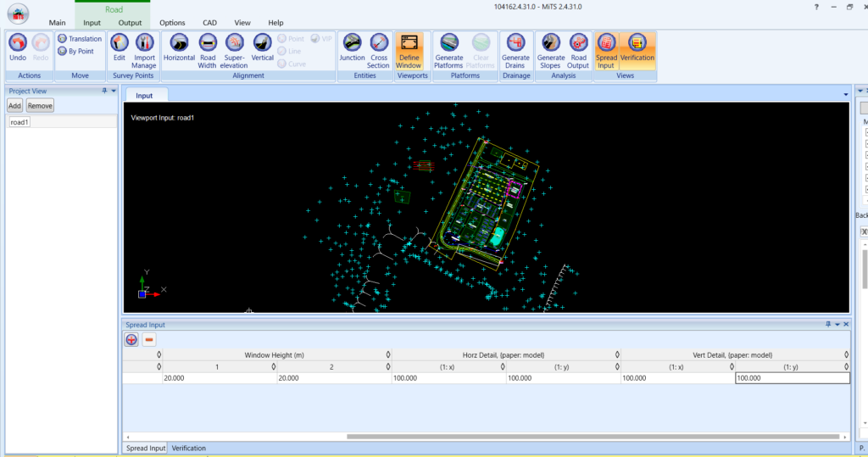
Task: Open the Options menu
Action: coord(172,23)
